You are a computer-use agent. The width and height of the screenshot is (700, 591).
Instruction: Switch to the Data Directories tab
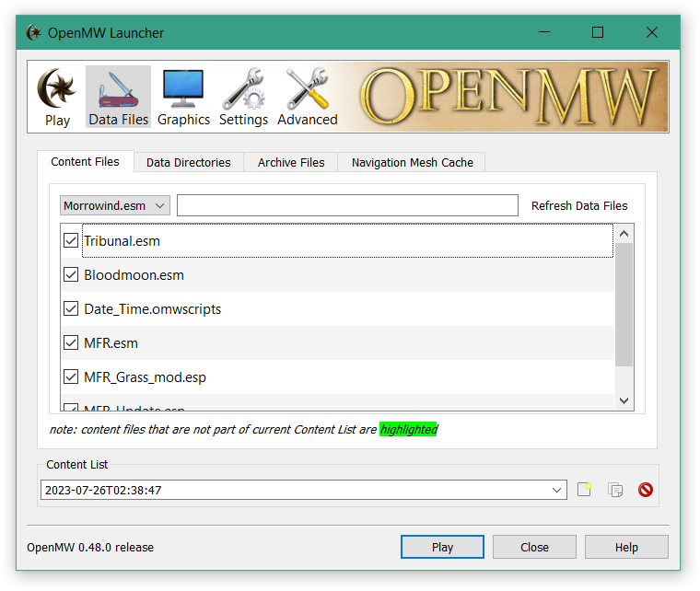pyautogui.click(x=188, y=163)
